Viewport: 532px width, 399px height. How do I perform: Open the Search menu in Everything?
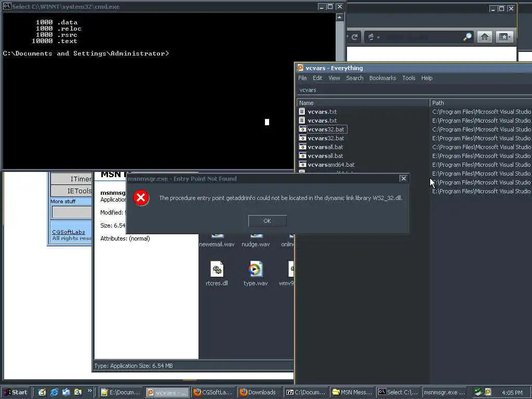(x=354, y=78)
